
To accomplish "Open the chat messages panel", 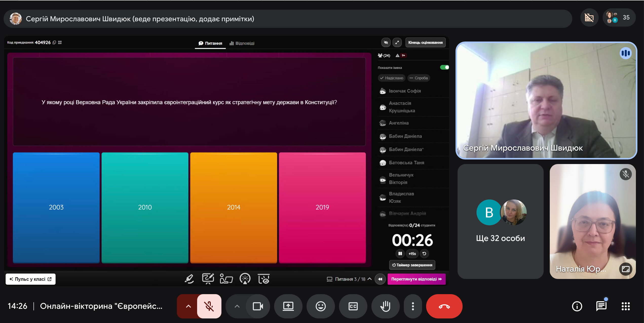I will pos(601,306).
